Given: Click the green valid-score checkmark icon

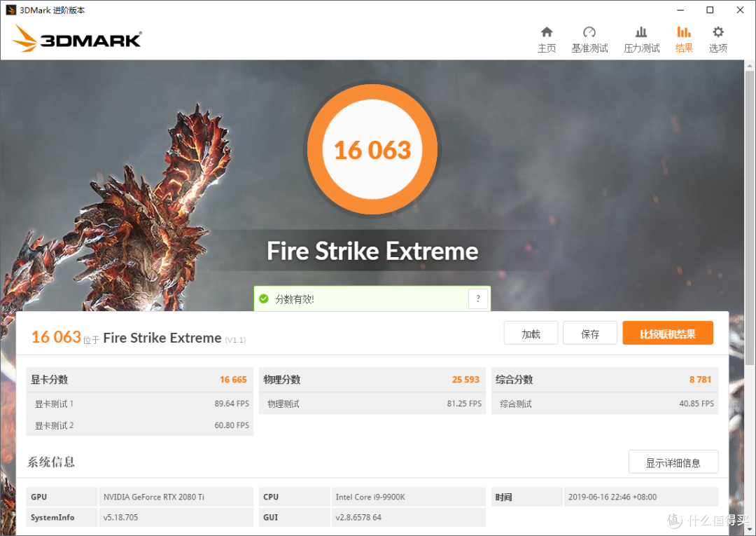Looking at the screenshot, I should [264, 298].
